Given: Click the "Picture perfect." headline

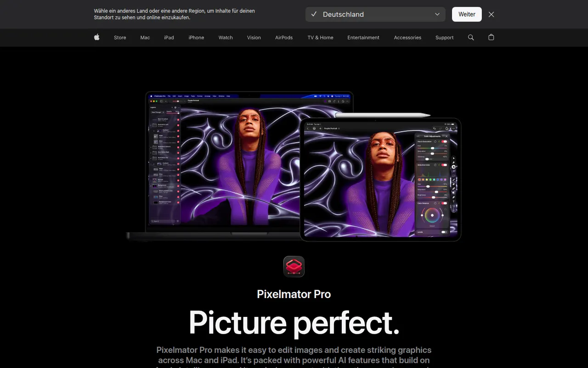Looking at the screenshot, I should pos(294,322).
